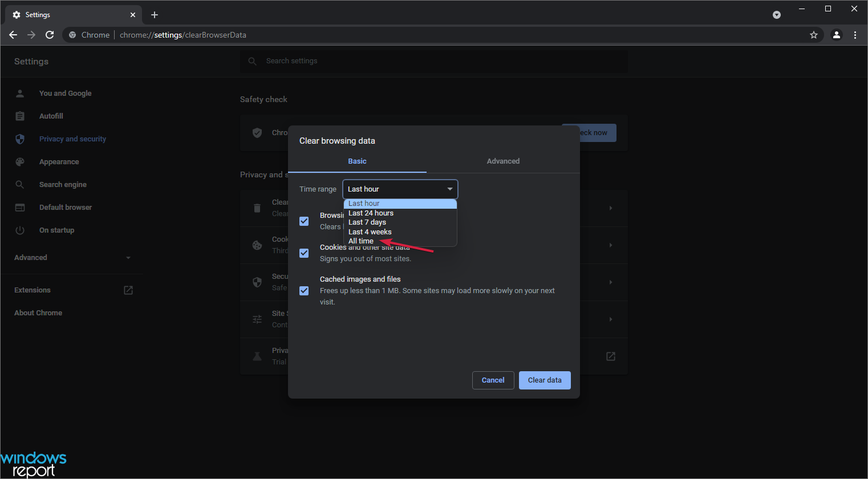Click the Cancel button
The image size is (868, 479).
[x=493, y=380]
